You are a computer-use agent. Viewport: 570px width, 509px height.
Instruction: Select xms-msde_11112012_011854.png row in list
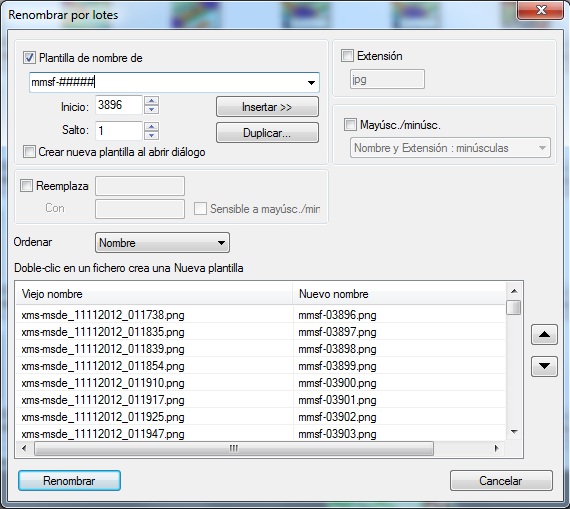[x=261, y=366]
